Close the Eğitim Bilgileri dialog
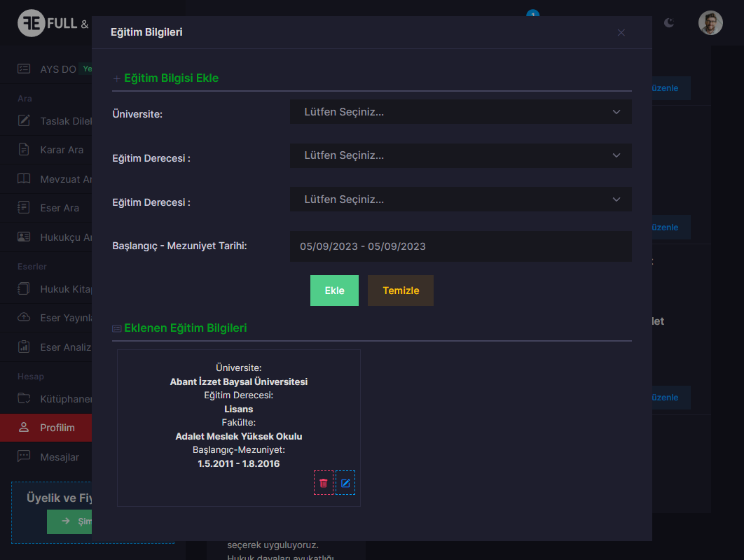The width and height of the screenshot is (744, 560). coord(621,33)
